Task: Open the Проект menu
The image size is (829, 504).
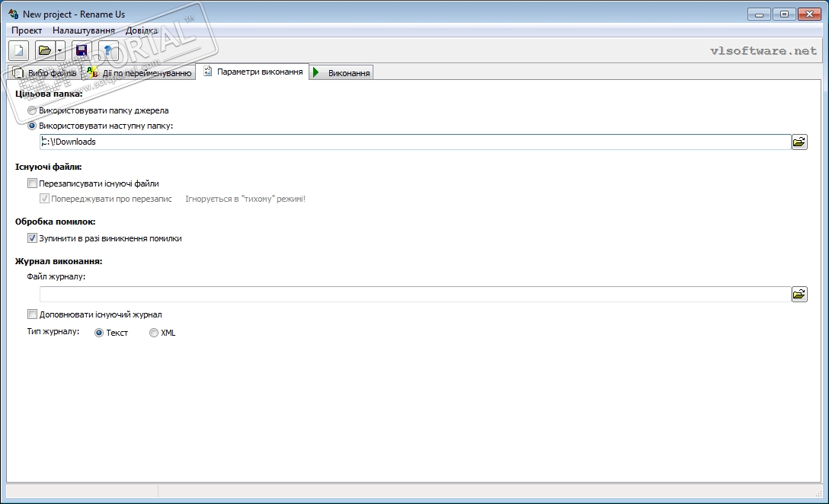Action: pos(27,30)
